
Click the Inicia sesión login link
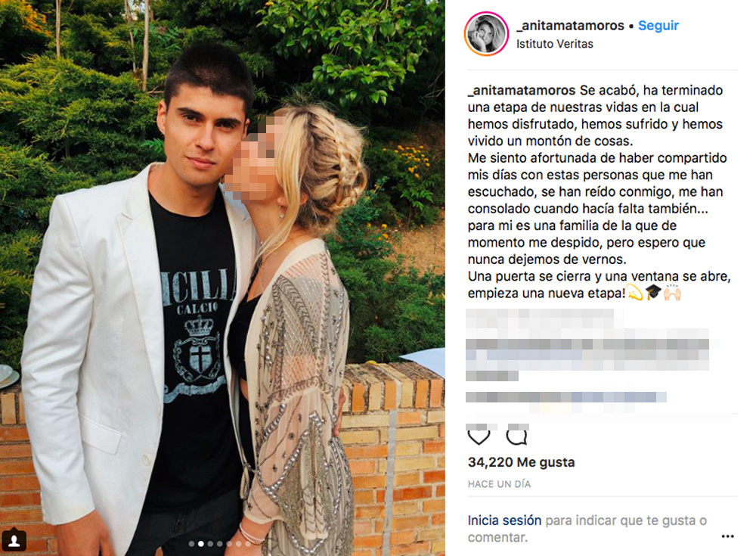[x=504, y=520]
